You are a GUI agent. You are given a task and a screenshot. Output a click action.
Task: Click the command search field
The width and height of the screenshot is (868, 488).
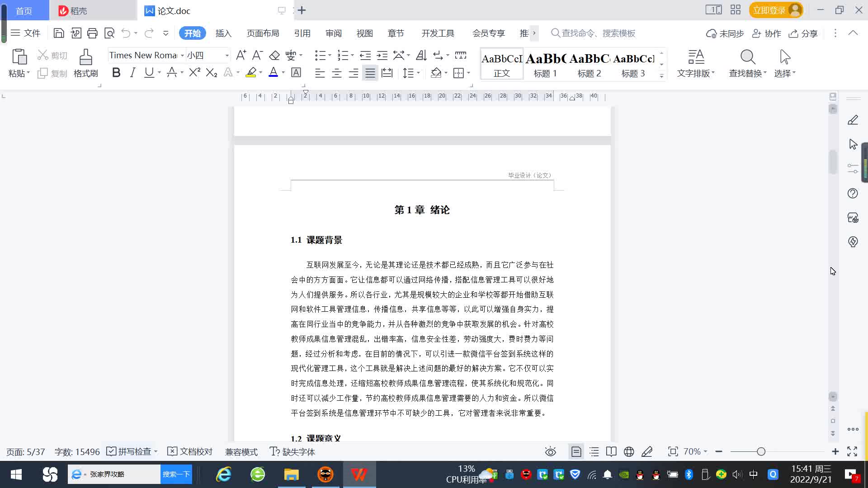click(x=598, y=33)
